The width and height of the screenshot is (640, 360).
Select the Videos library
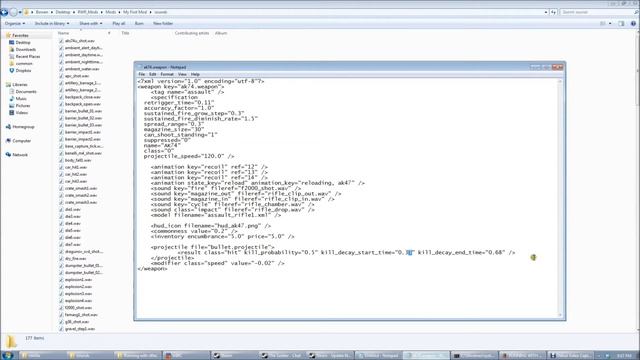(22, 113)
